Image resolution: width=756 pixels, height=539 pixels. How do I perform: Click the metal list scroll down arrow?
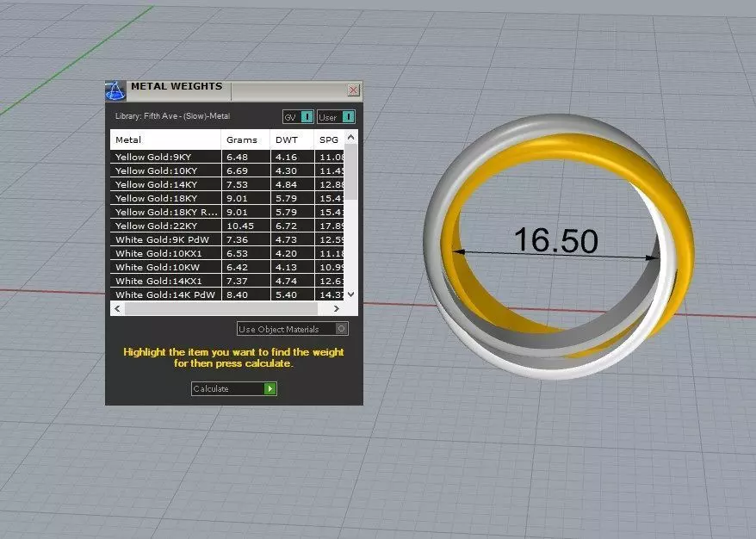click(x=351, y=294)
